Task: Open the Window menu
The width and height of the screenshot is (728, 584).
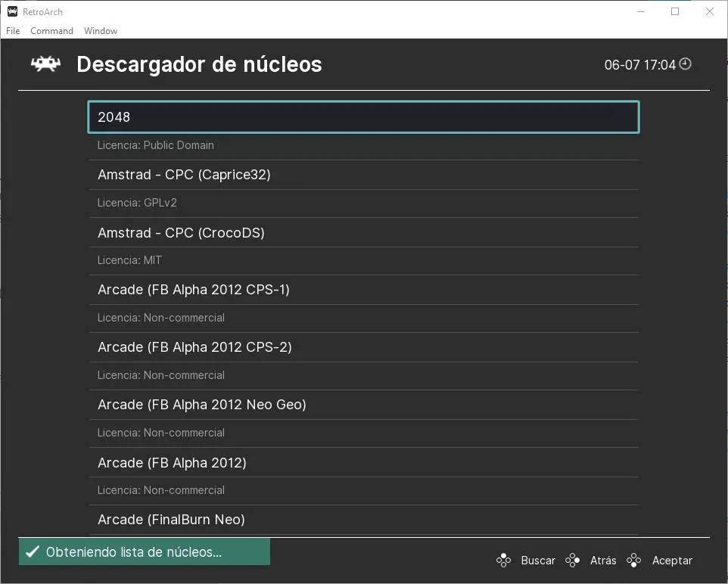Action: point(101,31)
